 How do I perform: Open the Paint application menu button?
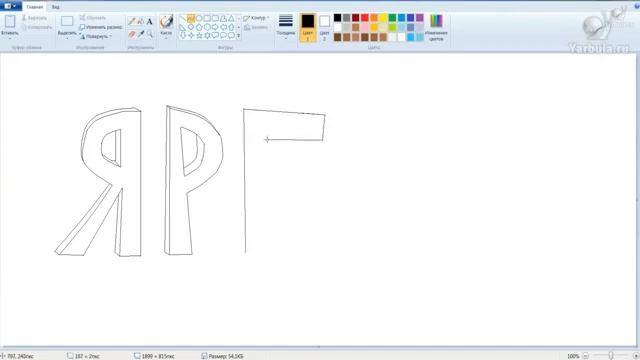11,6
